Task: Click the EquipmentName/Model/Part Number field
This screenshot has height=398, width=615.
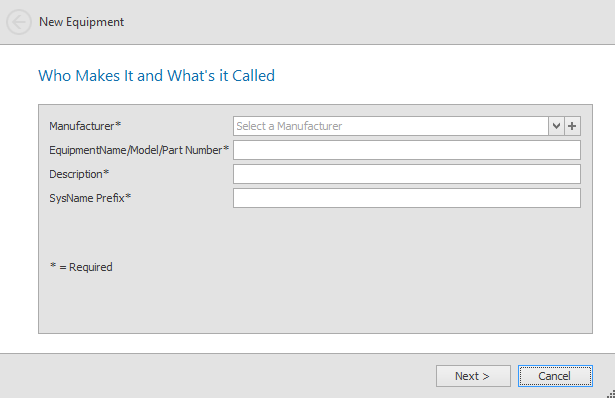Action: pos(407,150)
